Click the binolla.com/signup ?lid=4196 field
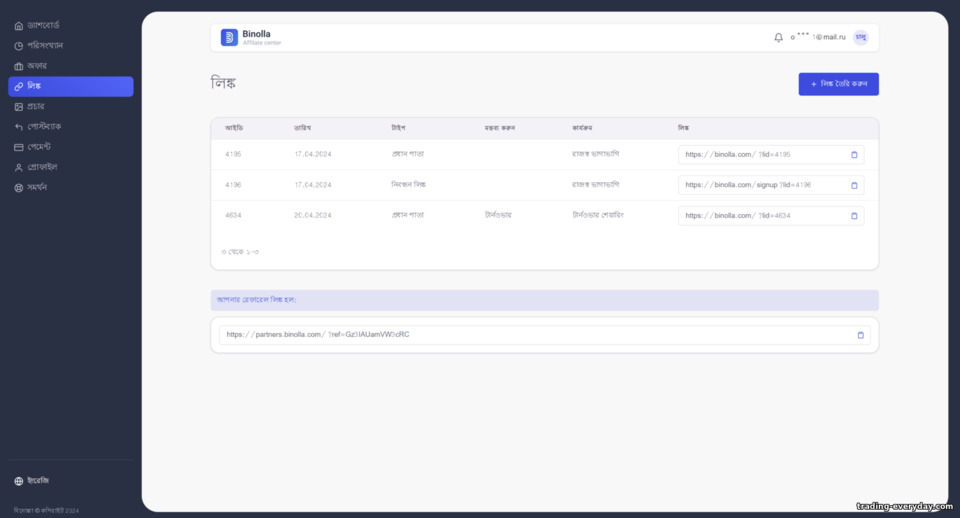The width and height of the screenshot is (960, 518). [x=771, y=186]
